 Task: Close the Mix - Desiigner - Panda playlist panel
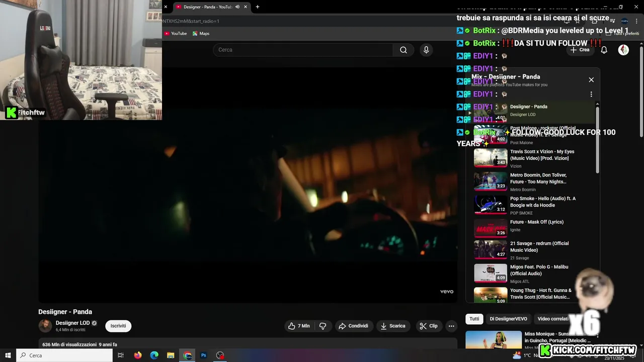point(591,80)
